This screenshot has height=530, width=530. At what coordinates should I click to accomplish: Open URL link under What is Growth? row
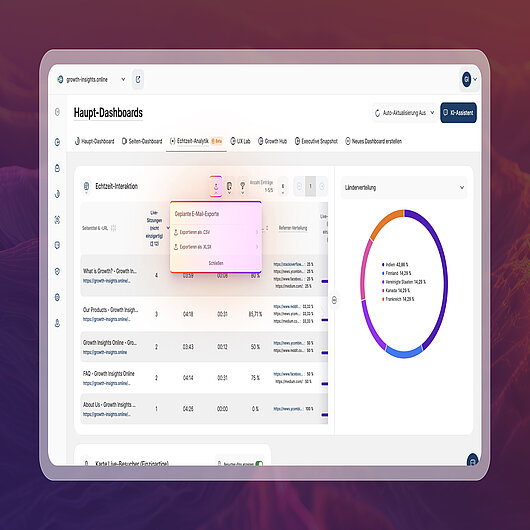tap(107, 281)
